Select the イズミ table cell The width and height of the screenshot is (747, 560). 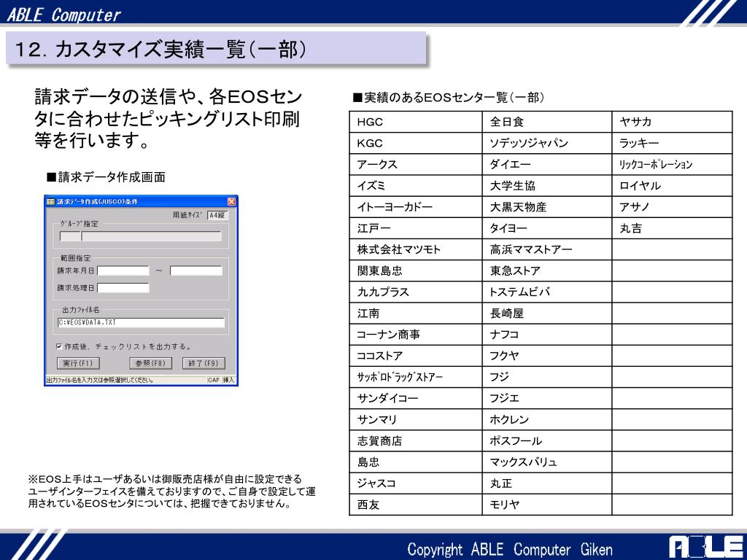(415, 186)
